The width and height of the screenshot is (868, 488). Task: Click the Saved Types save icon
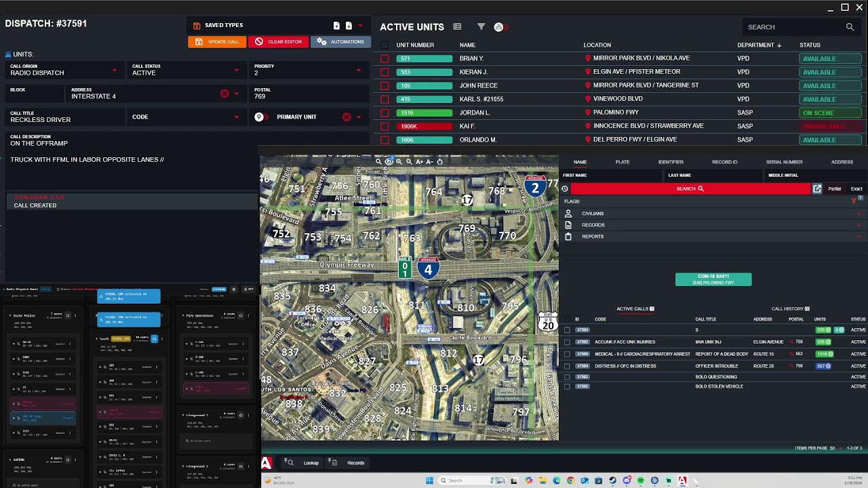click(197, 26)
